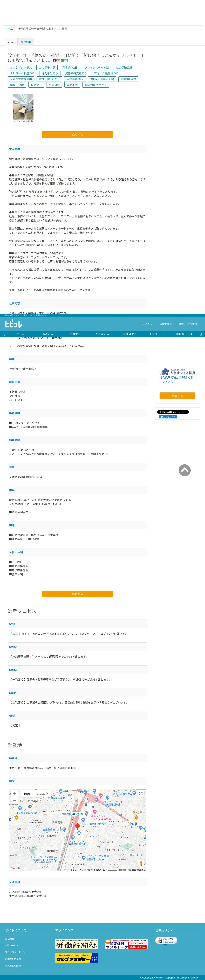Click the テレワーク制度あり tag
This screenshot has height=980, width=205.
(22, 73)
